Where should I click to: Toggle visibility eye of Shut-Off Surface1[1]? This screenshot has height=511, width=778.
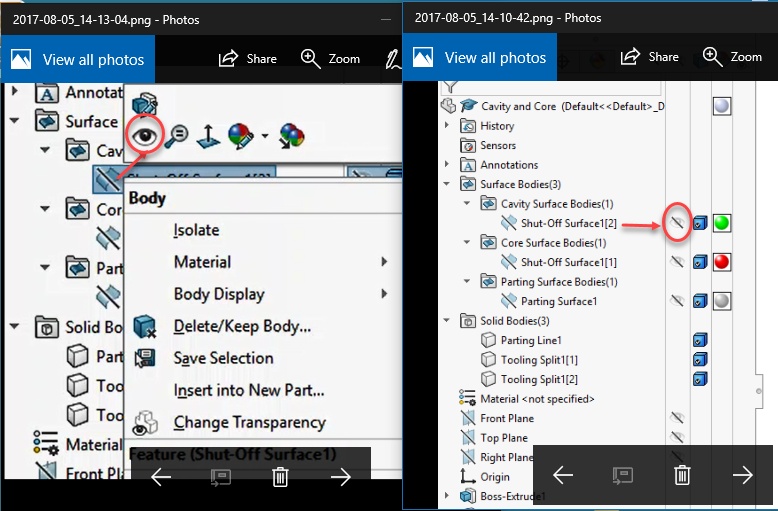tap(677, 261)
